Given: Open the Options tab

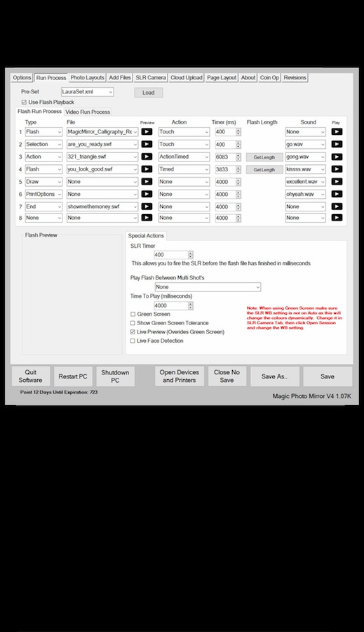Looking at the screenshot, I should coord(22,78).
